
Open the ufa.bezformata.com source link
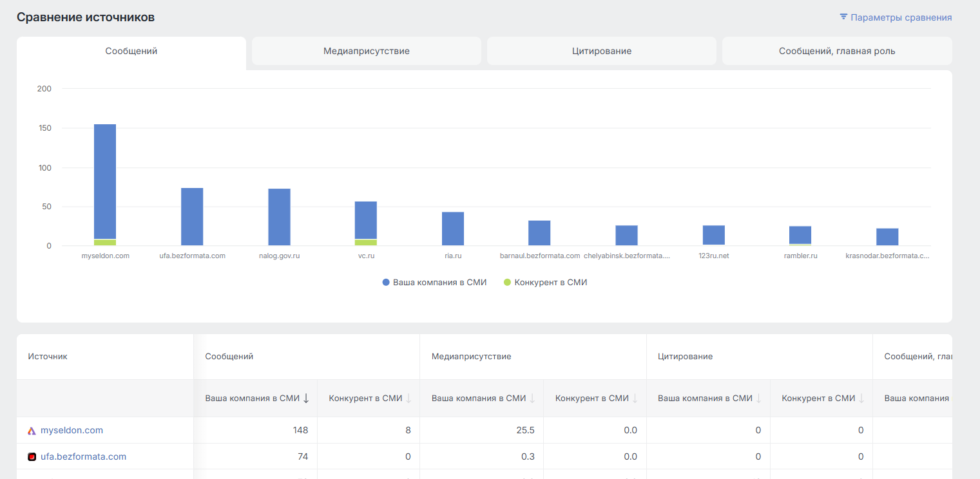pos(83,456)
